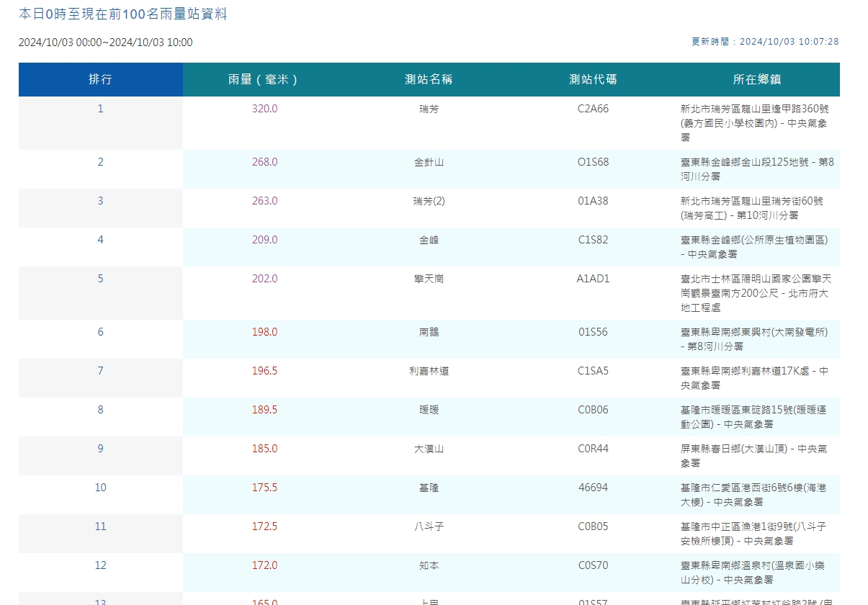Click the 排行 column header
Screen dimensions: 868x605
coord(100,80)
